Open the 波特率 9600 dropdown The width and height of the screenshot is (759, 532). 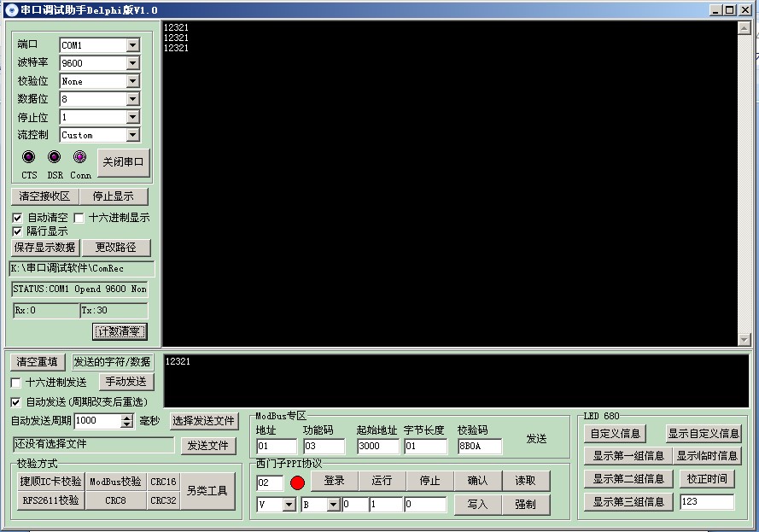133,63
